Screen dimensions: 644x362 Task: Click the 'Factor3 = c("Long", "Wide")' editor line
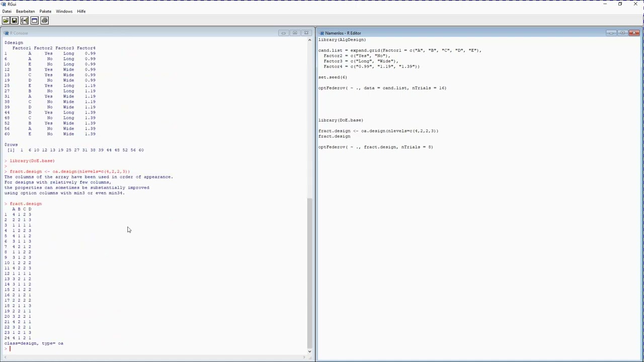pos(361,61)
